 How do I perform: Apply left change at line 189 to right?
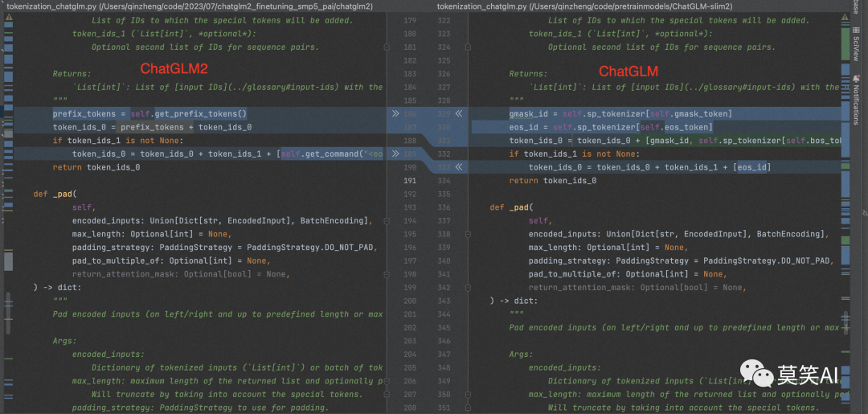(x=395, y=154)
